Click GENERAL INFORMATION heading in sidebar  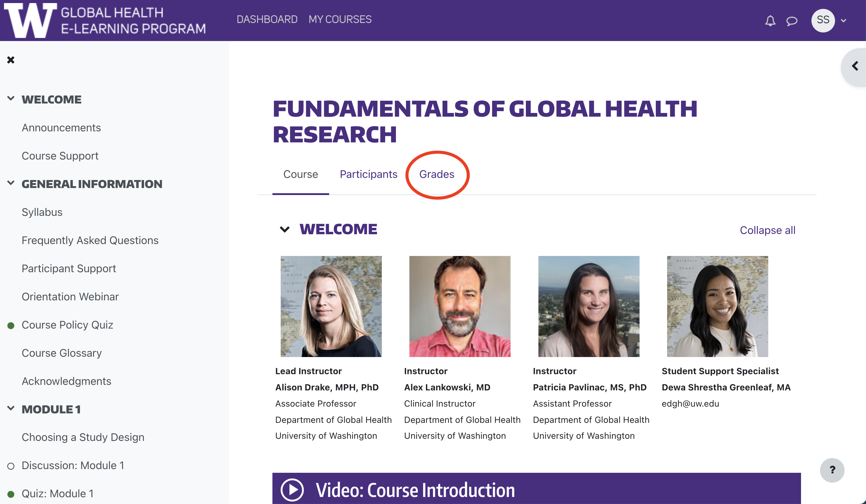click(92, 184)
